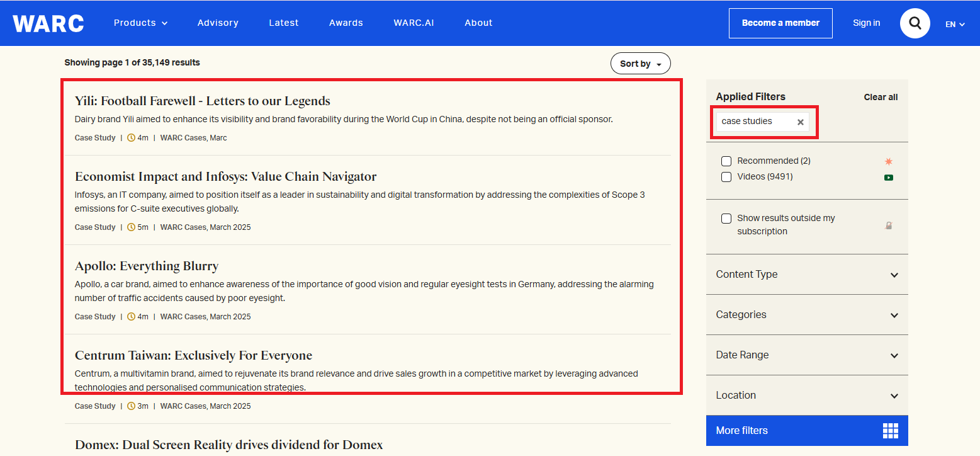Remove the case studies filter tag
This screenshot has width=980, height=456.
pos(801,122)
